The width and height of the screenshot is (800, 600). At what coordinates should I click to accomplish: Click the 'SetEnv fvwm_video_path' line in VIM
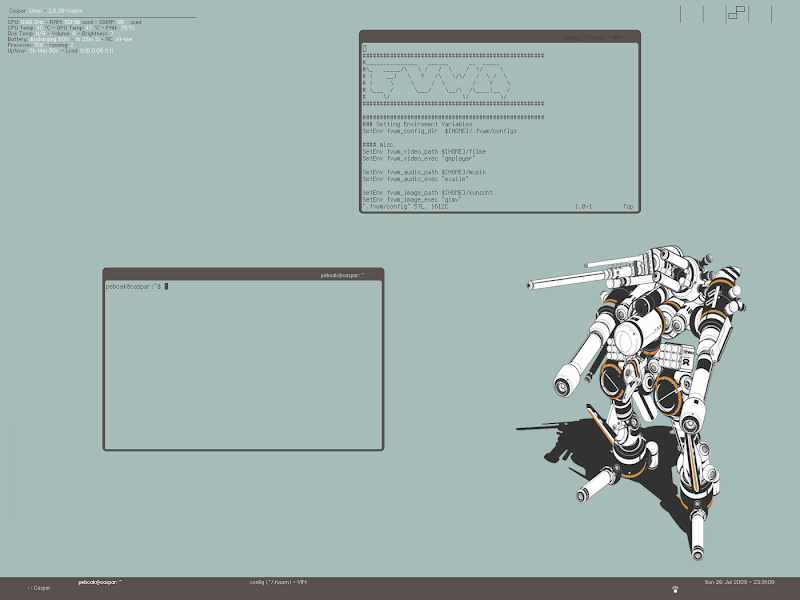424,152
